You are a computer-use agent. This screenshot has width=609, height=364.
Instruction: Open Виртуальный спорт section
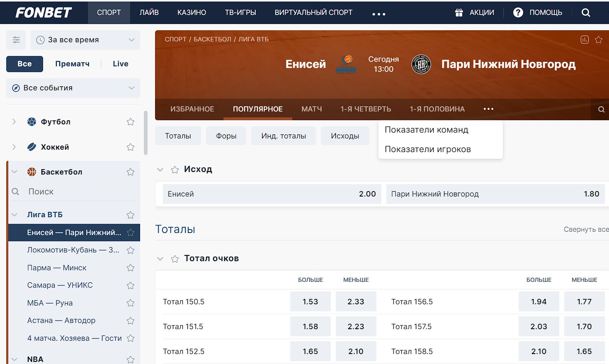coord(313,12)
